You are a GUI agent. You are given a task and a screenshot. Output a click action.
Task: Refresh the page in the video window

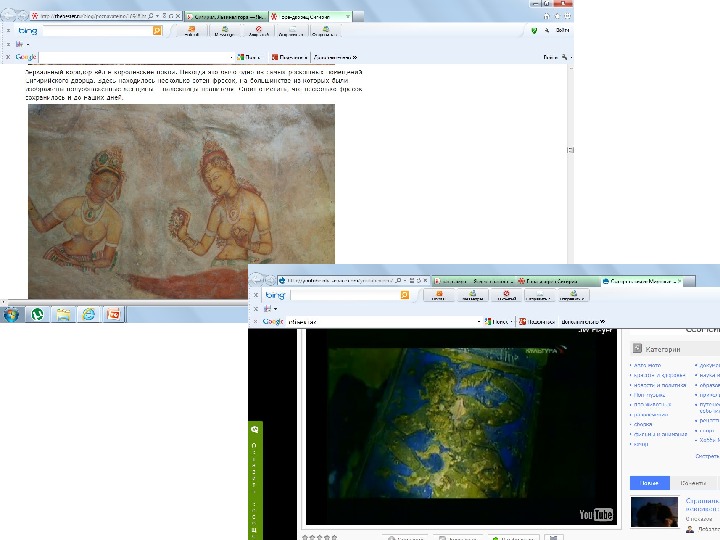419,281
